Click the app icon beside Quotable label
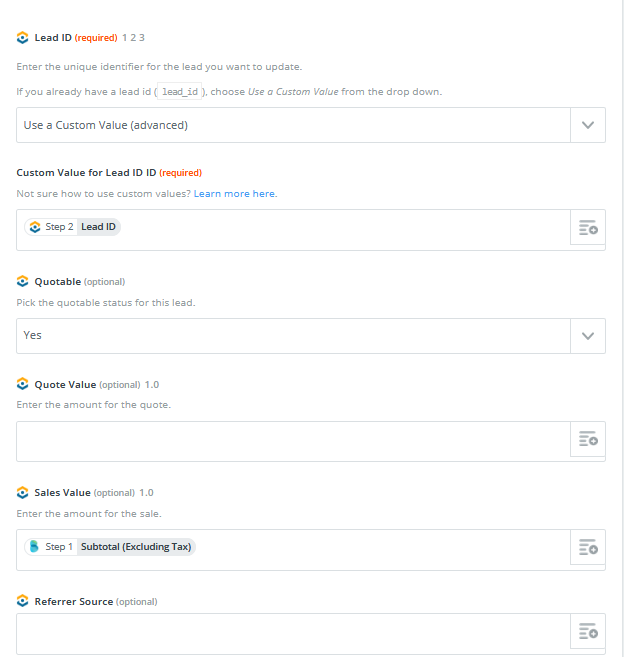The width and height of the screenshot is (624, 657). point(23,282)
